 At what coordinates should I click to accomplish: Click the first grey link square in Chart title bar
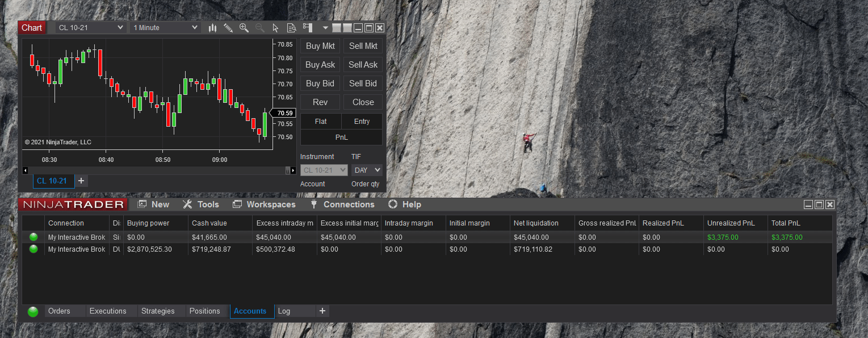pyautogui.click(x=337, y=28)
